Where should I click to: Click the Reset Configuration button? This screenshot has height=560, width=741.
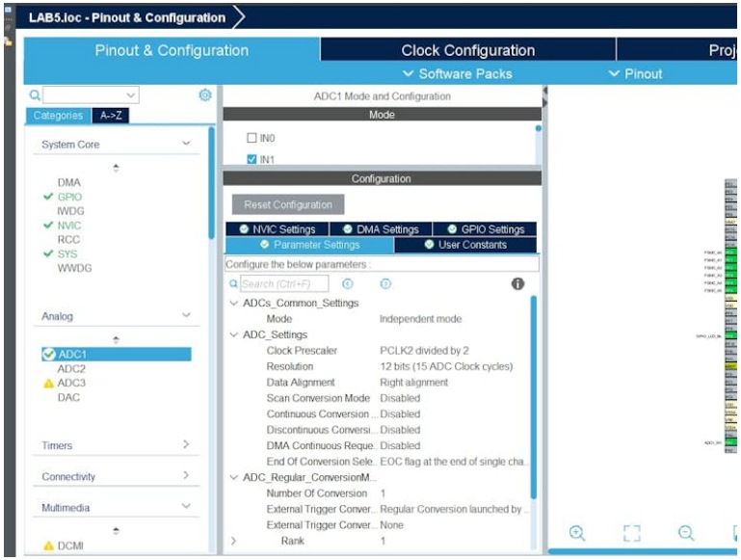(287, 204)
